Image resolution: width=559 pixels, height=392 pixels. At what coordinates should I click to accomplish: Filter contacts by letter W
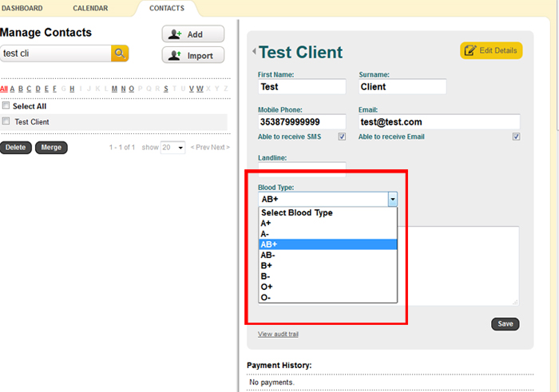point(200,89)
